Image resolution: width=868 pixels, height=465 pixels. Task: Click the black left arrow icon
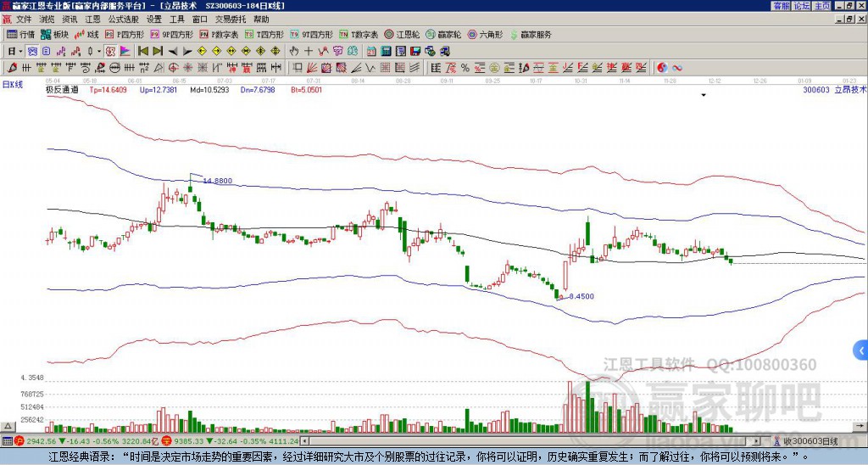(x=173, y=51)
